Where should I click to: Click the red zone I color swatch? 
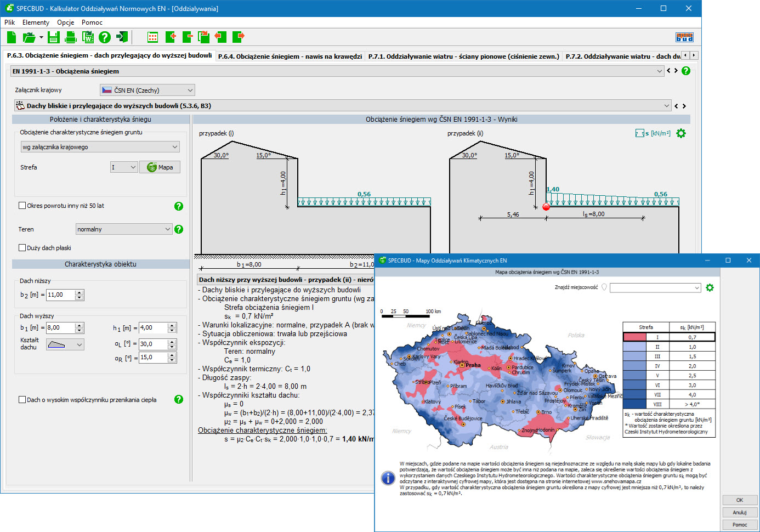click(x=634, y=337)
